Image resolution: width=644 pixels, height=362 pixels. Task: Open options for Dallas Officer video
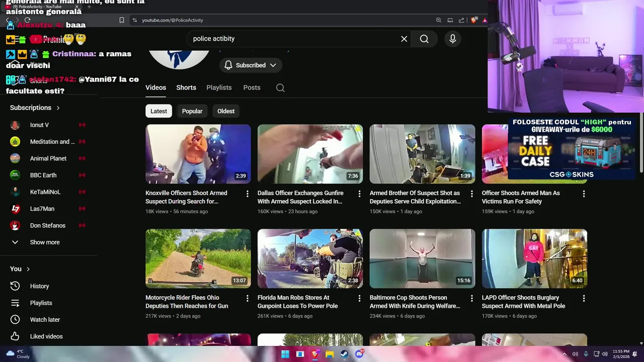pyautogui.click(x=359, y=194)
